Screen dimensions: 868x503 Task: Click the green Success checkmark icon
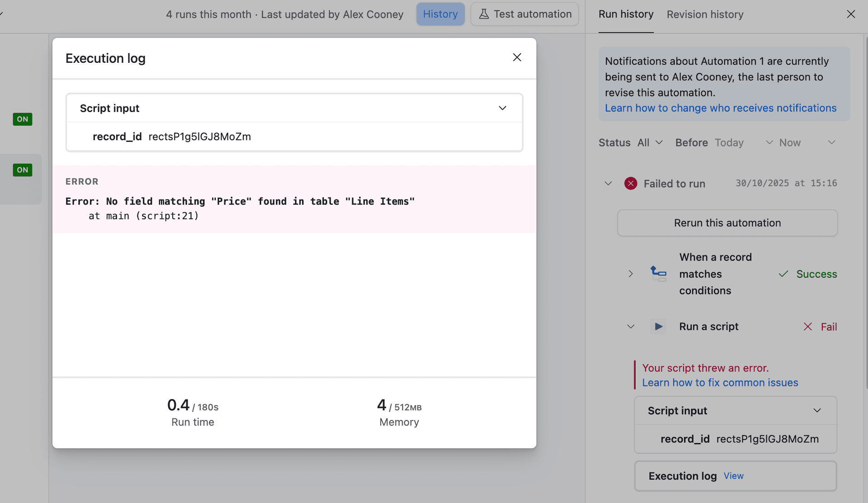coord(783,274)
